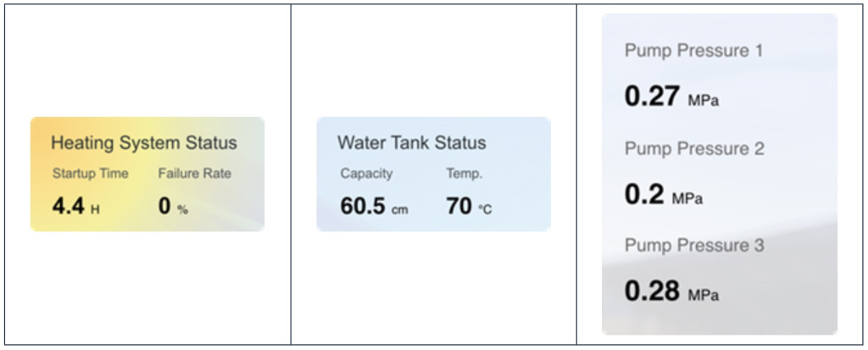This screenshot has width=868, height=350.
Task: Click the cm unit beside capacity
Action: [400, 210]
